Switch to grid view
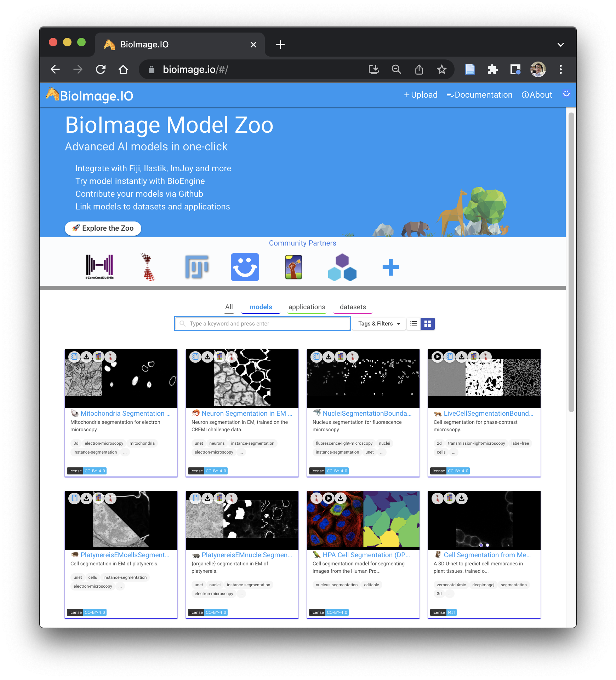This screenshot has width=616, height=680. (428, 324)
